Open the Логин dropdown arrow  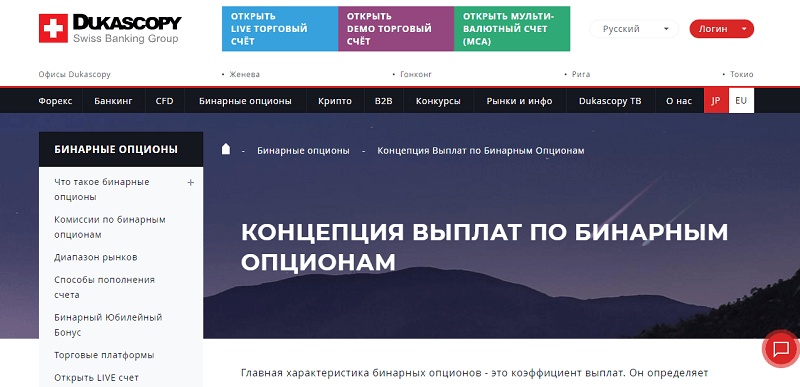744,29
